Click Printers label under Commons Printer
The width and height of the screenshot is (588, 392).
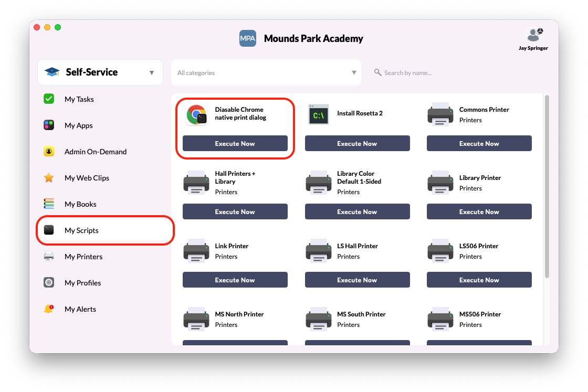click(470, 120)
